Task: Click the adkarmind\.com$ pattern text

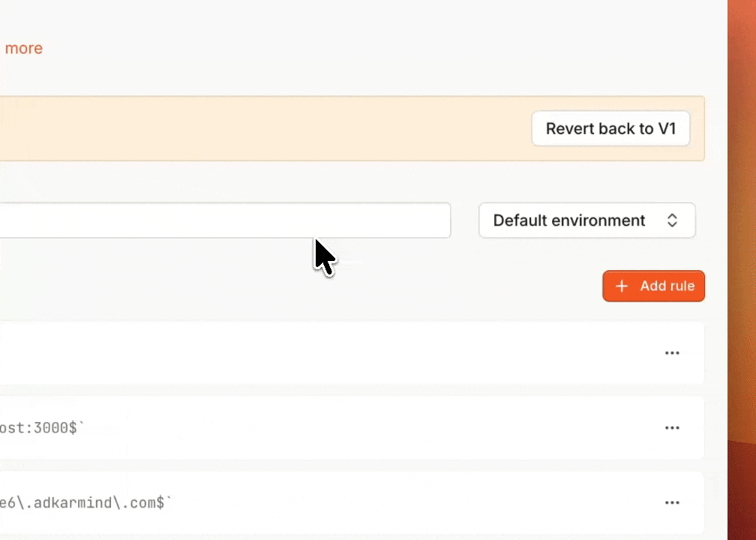Action: click(x=85, y=502)
